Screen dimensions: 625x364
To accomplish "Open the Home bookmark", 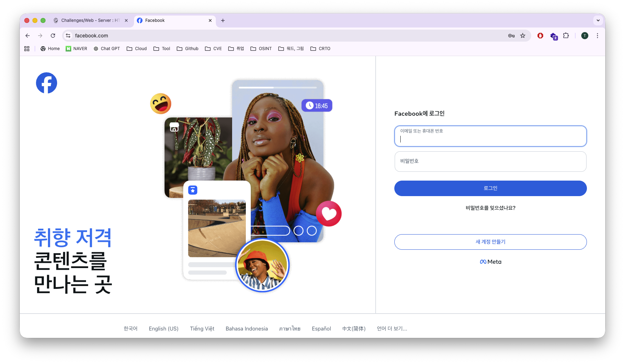I will tap(50, 49).
